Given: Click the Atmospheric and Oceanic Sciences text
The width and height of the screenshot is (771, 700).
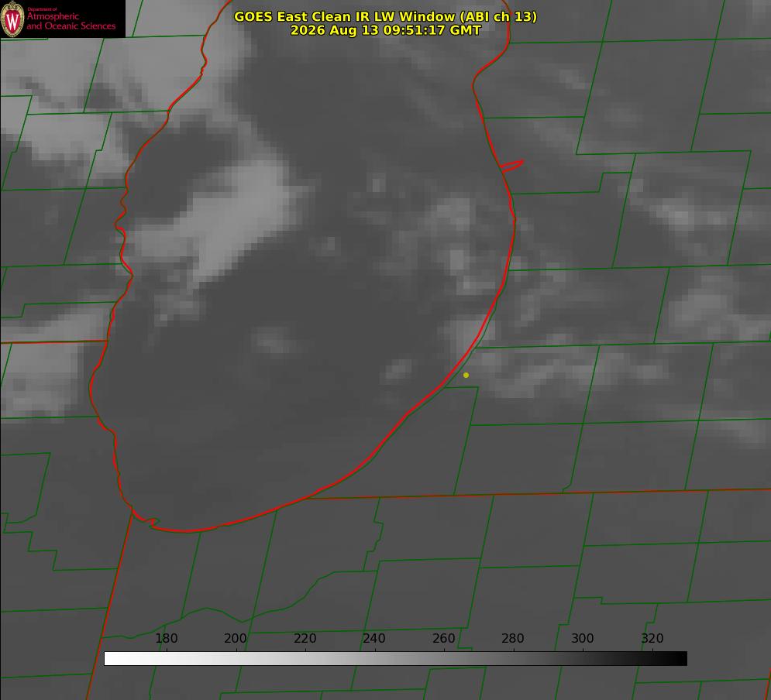Looking at the screenshot, I should tap(71, 21).
